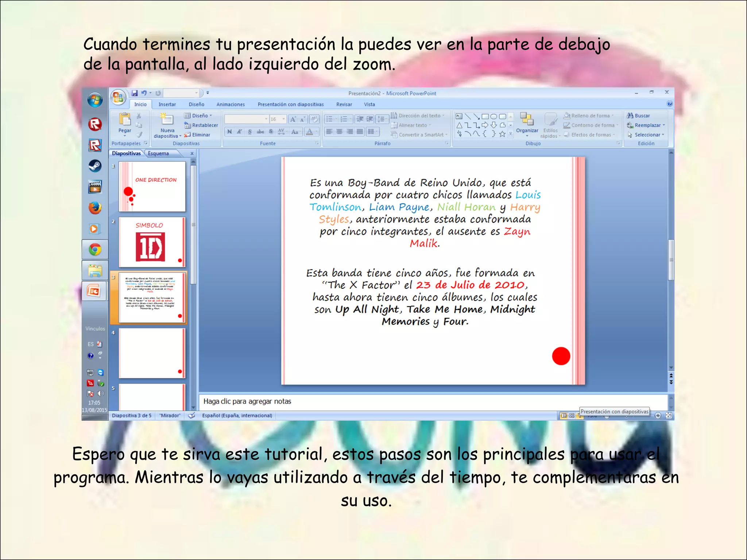Screen dimensions: 747x560
Task: Click the Windows Start orb
Action: click(x=95, y=100)
